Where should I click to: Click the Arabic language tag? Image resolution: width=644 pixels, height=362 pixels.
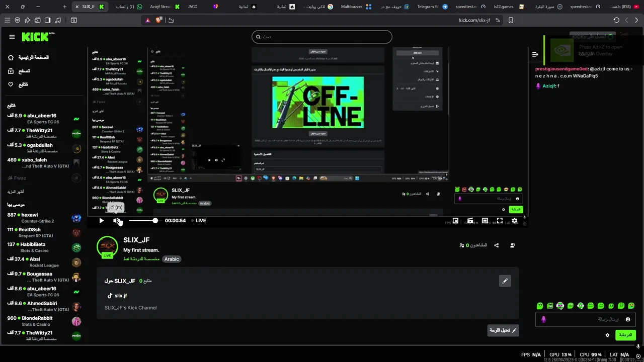point(172,259)
